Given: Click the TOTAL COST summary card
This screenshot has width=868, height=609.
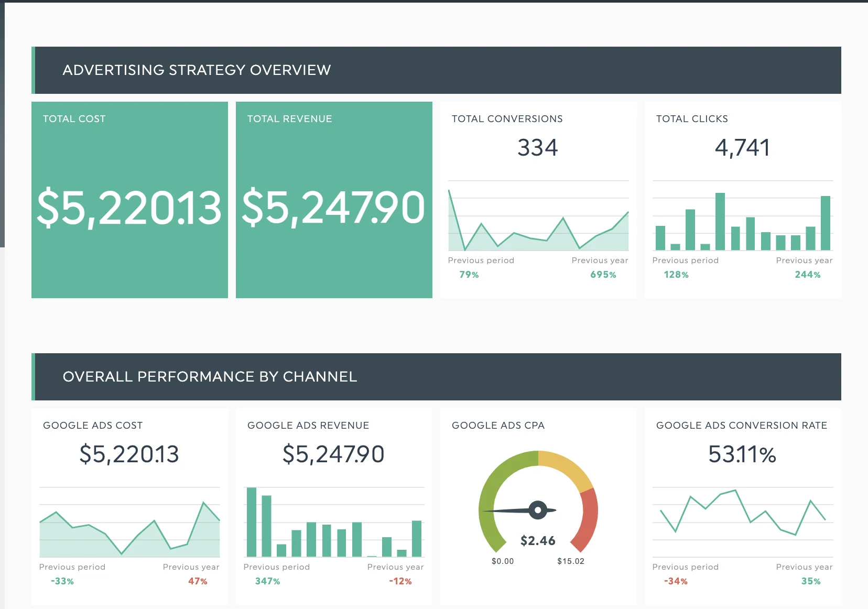Looking at the screenshot, I should pyautogui.click(x=129, y=199).
